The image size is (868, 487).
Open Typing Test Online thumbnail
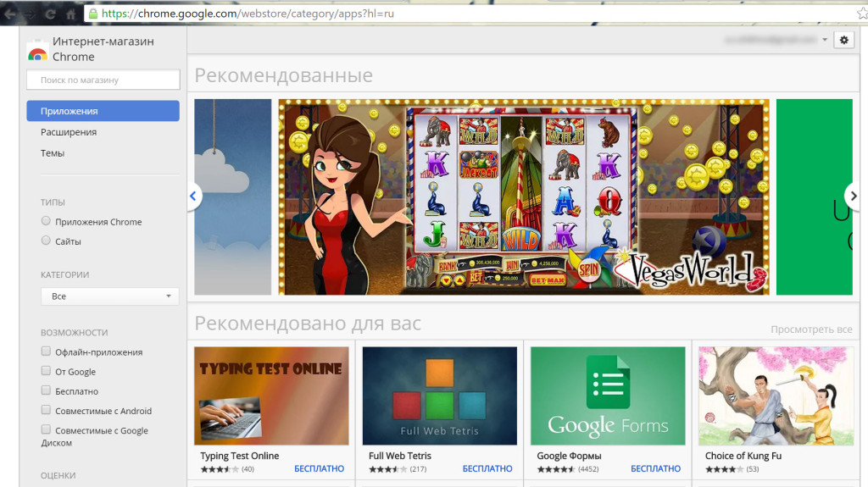pyautogui.click(x=271, y=396)
